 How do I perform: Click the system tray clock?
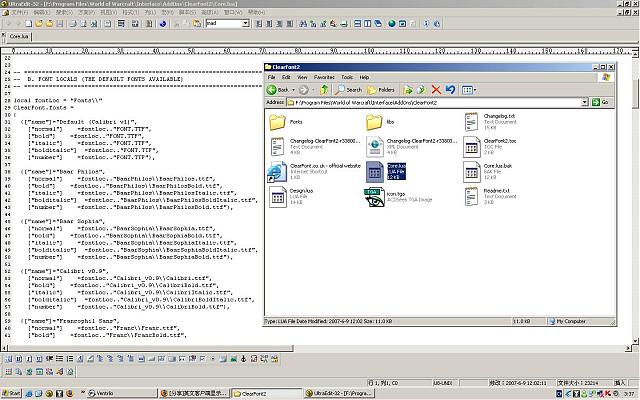629,393
